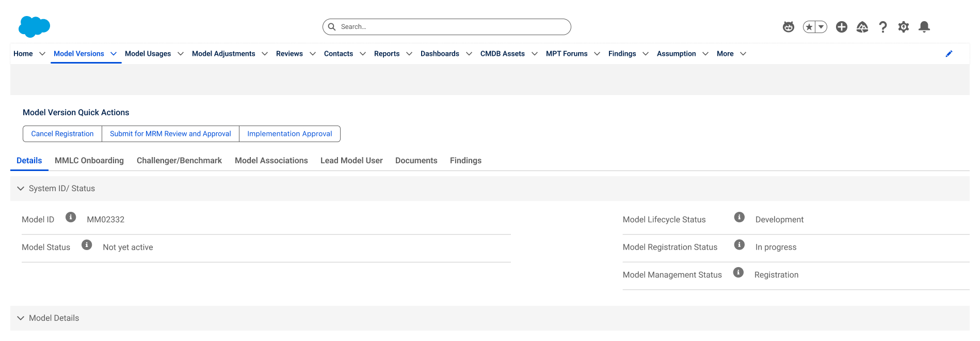The image size is (980, 341).
Task: Open the Home nav item
Action: [23, 54]
